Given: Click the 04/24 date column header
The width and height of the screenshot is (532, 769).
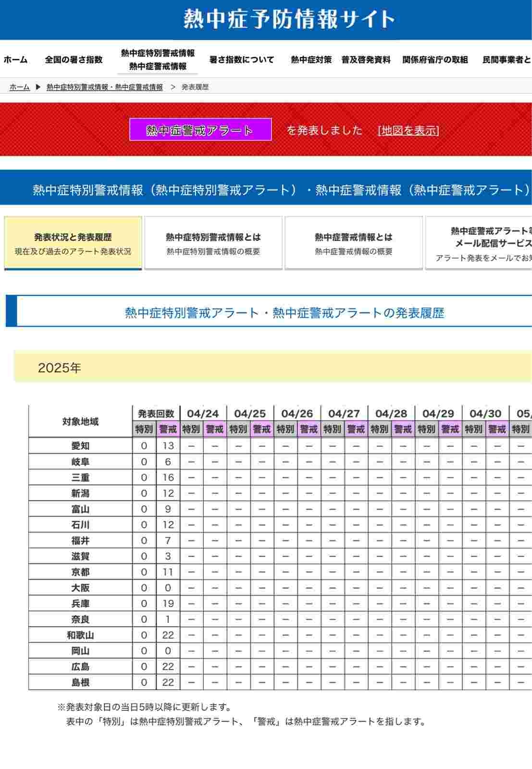Looking at the screenshot, I should [x=203, y=413].
